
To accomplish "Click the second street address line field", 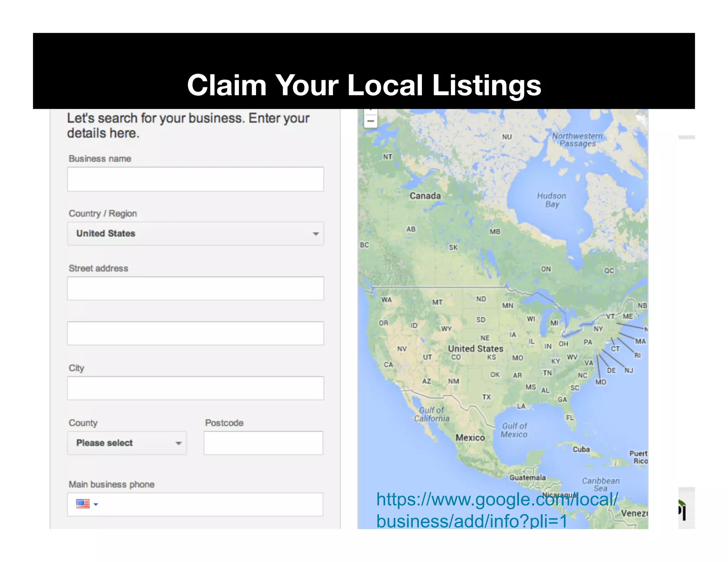I will (x=196, y=333).
